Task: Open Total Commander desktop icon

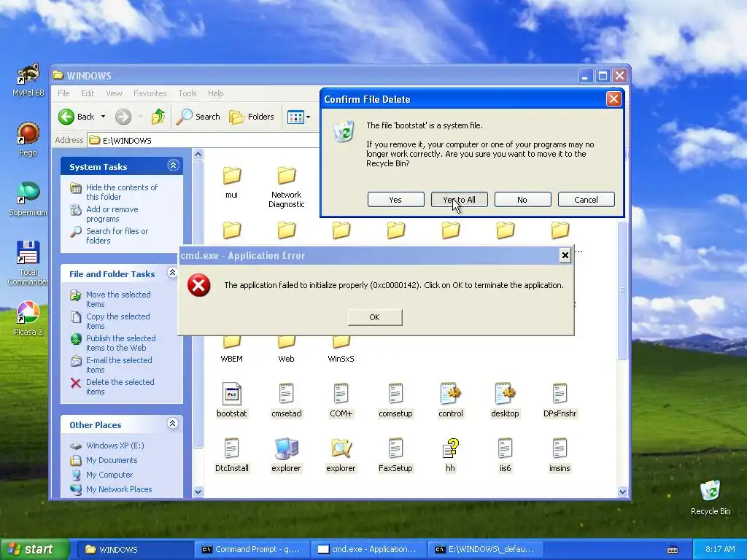Action: click(x=28, y=262)
